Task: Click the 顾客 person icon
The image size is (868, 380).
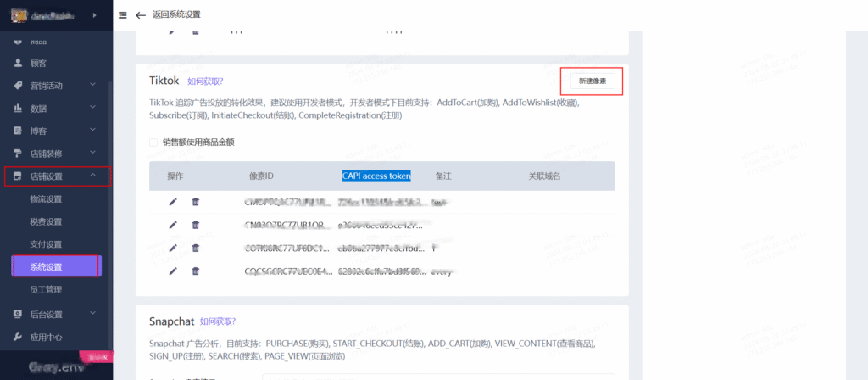Action: coord(18,63)
